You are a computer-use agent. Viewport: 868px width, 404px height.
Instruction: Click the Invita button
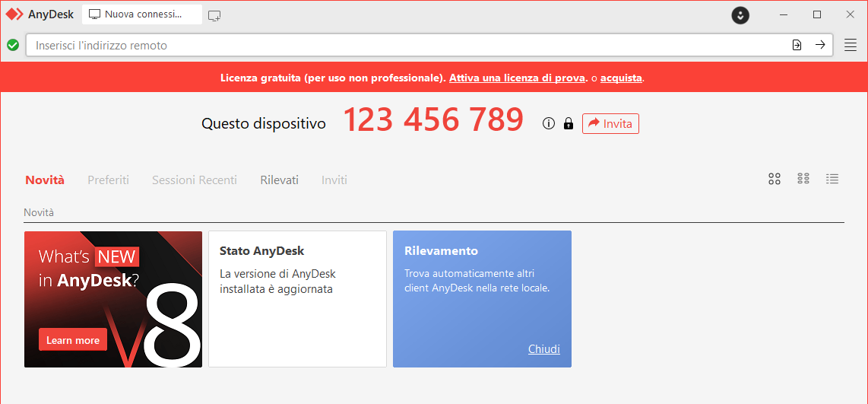click(610, 123)
